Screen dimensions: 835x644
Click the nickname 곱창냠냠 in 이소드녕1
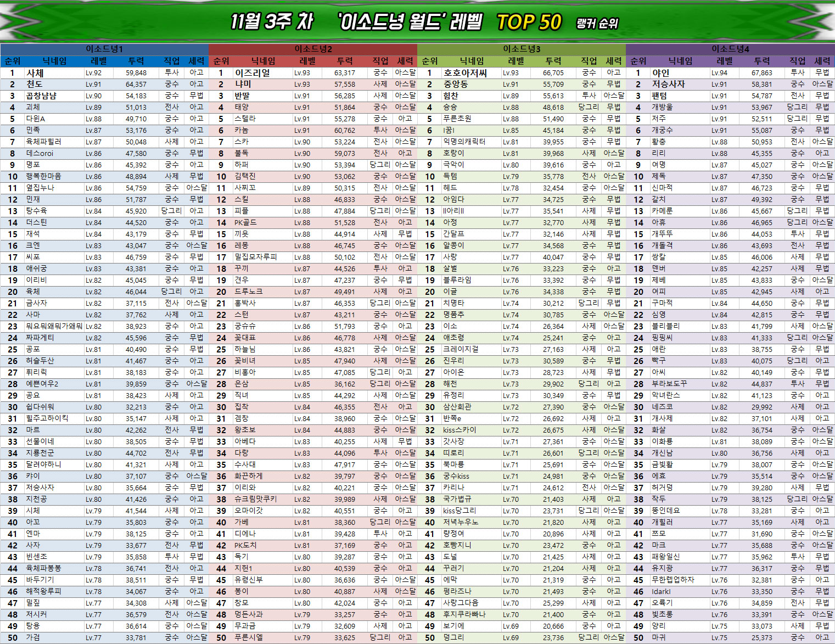(x=41, y=96)
